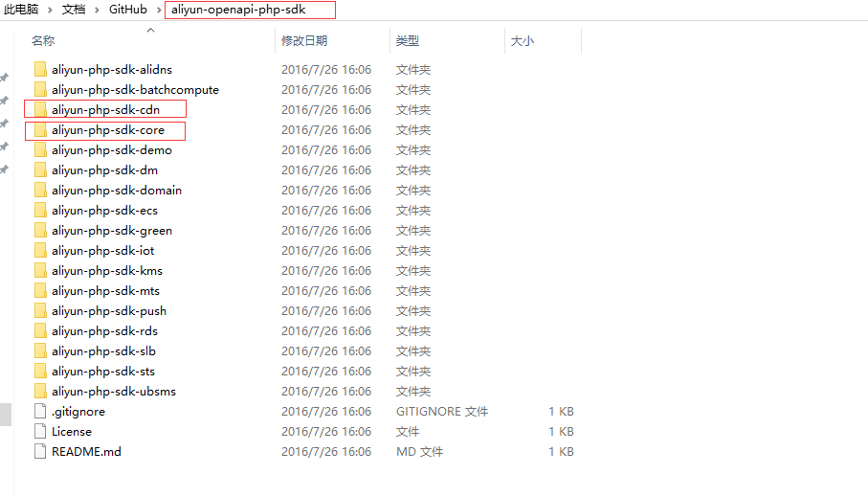Select the file name aliyun-php-sdk-sts
The width and height of the screenshot is (868, 497).
click(103, 371)
